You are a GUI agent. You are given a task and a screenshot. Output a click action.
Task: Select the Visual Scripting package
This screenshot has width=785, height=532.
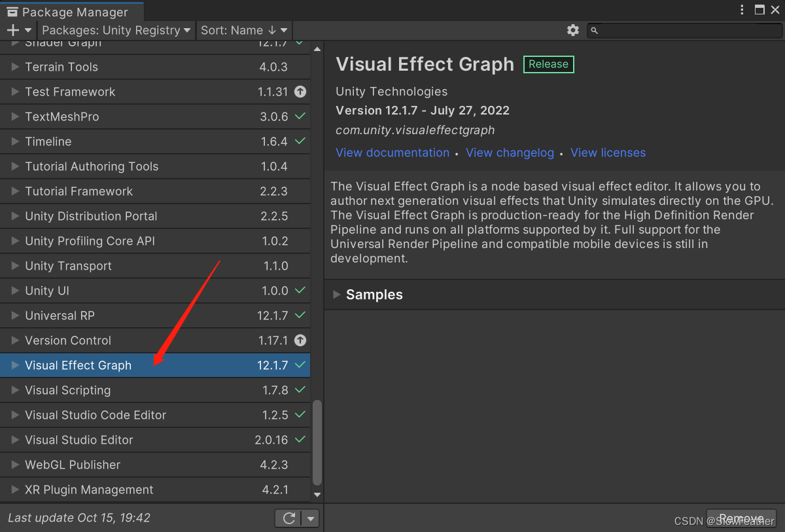pos(155,390)
